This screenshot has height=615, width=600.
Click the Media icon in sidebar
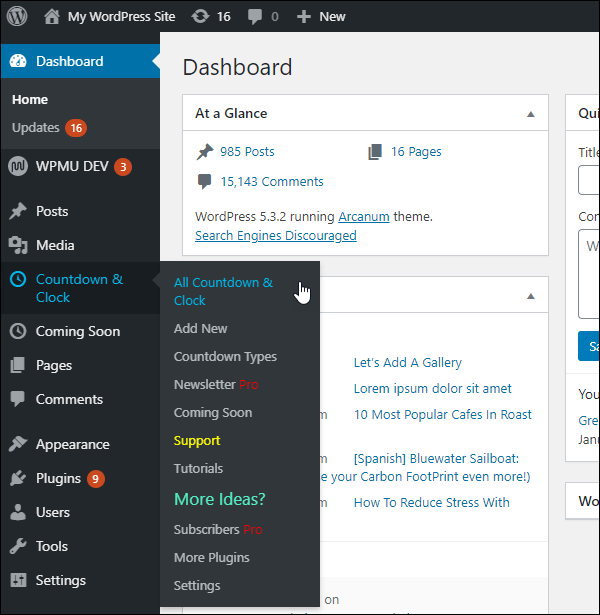tap(18, 245)
